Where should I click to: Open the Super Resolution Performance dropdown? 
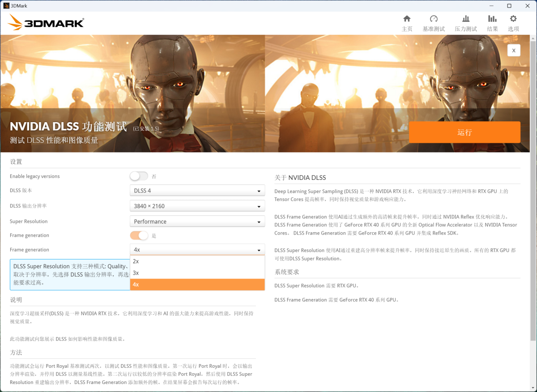197,222
